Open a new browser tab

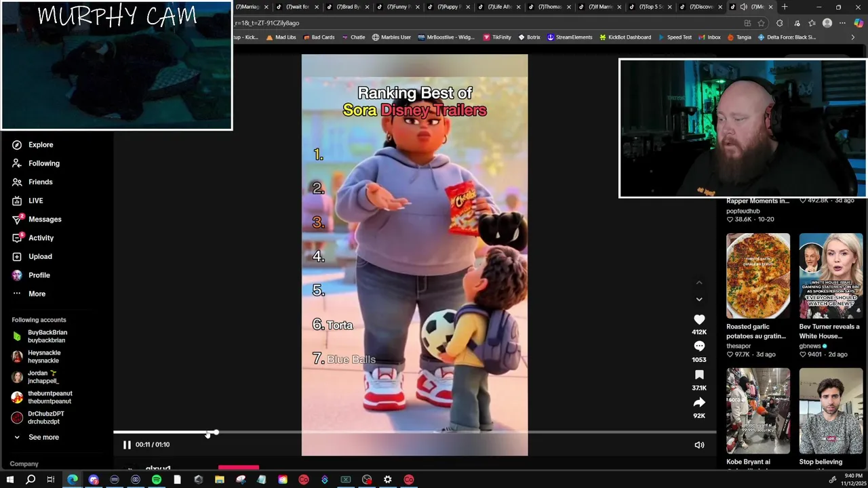[x=785, y=7]
